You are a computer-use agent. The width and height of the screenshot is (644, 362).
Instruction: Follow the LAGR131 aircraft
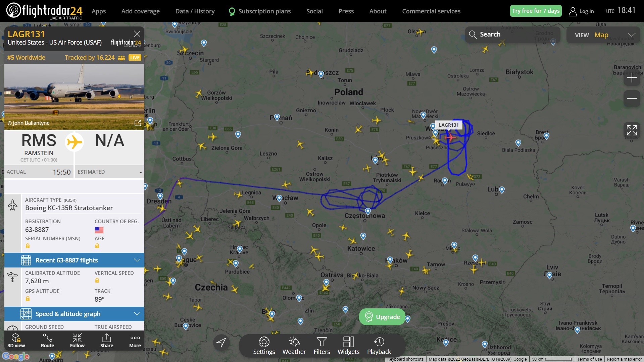[x=77, y=341]
